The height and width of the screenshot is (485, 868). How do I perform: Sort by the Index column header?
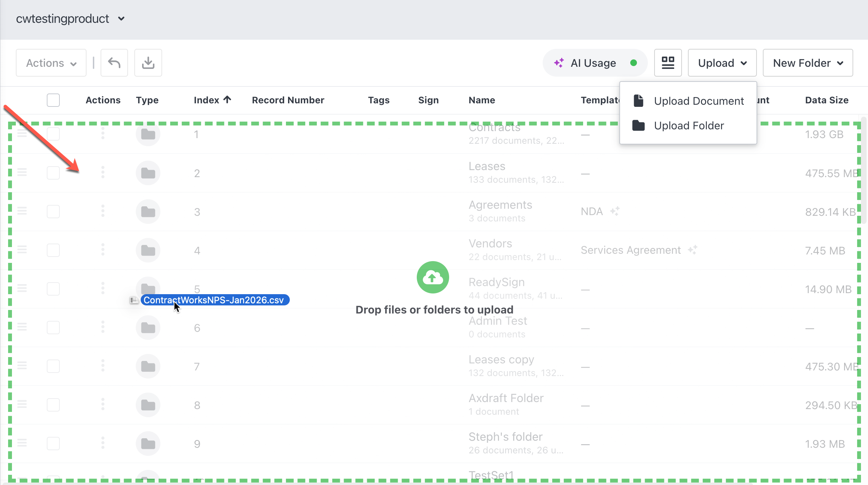(x=212, y=100)
